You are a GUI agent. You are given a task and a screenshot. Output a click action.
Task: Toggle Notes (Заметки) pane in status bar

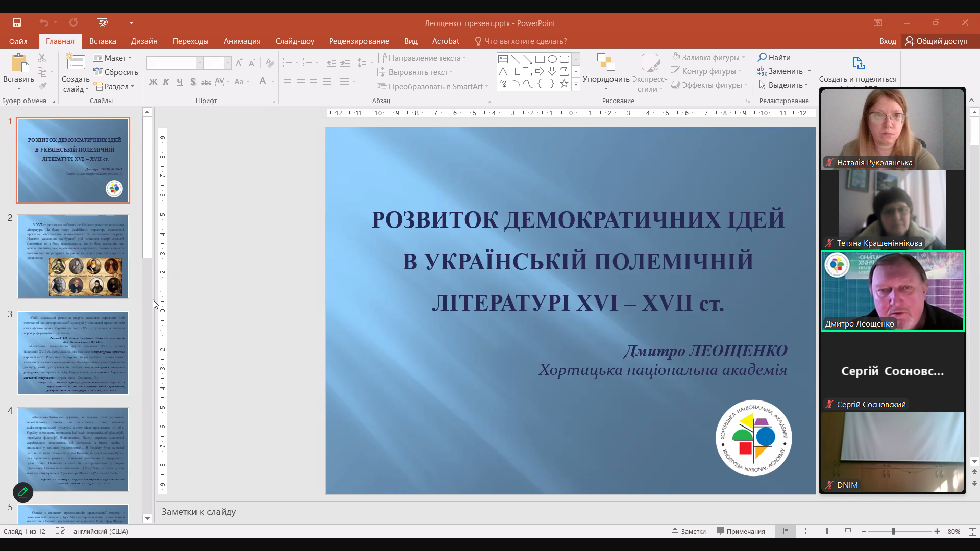click(x=689, y=531)
